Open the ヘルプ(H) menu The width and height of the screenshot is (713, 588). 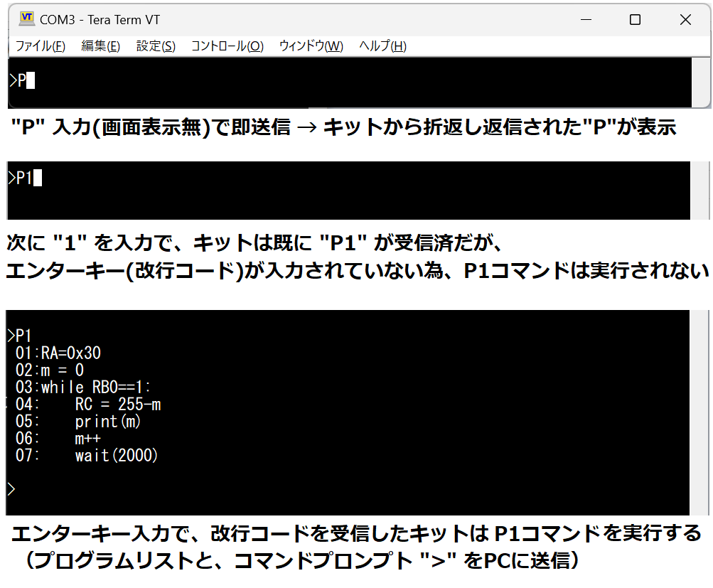coord(382,46)
